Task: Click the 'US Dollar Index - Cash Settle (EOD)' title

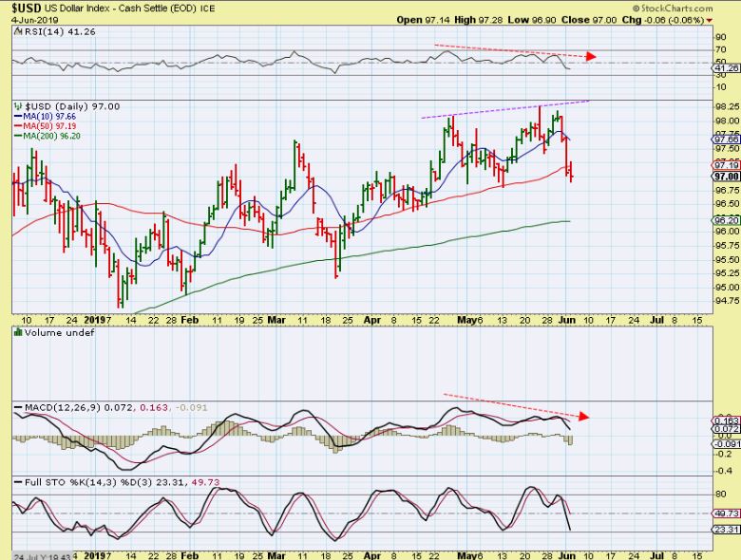Action: (x=121, y=9)
